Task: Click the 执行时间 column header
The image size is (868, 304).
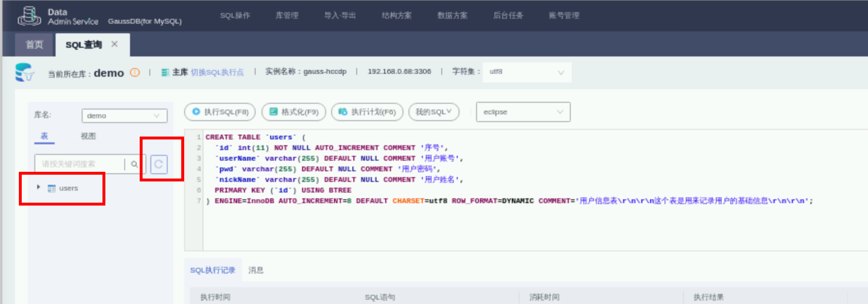Action: pos(216,297)
